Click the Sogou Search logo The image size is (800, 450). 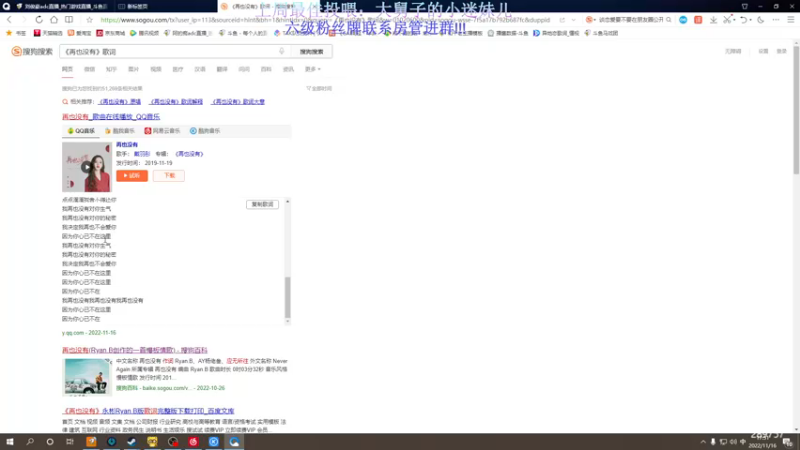click(32, 52)
